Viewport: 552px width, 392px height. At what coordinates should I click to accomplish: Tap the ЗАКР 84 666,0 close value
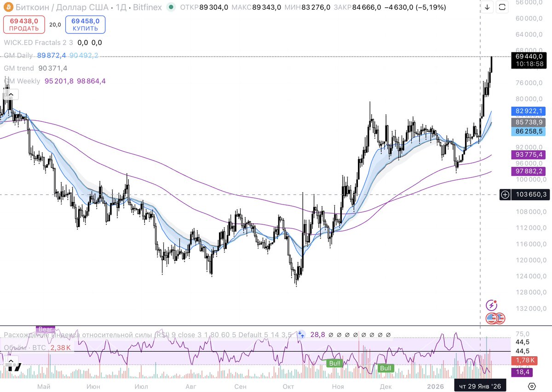(x=357, y=7)
